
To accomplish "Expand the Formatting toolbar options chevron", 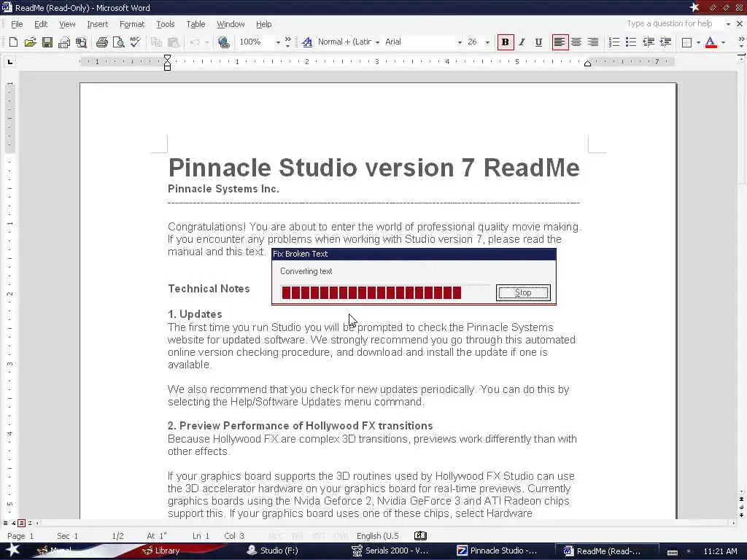I will 741,42.
